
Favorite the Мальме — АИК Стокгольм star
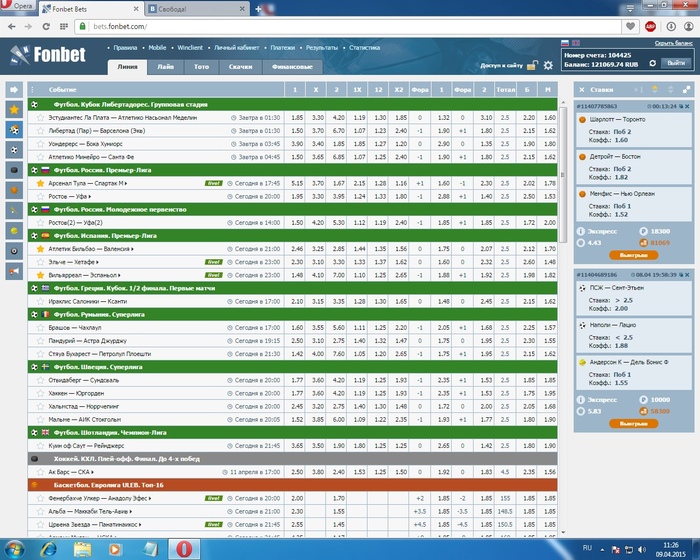[x=40, y=419]
